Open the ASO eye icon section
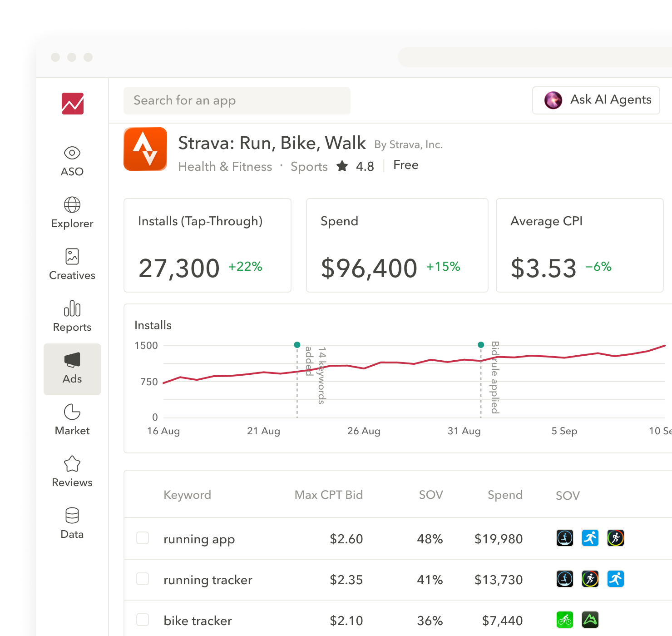The image size is (672, 636). coord(72,161)
